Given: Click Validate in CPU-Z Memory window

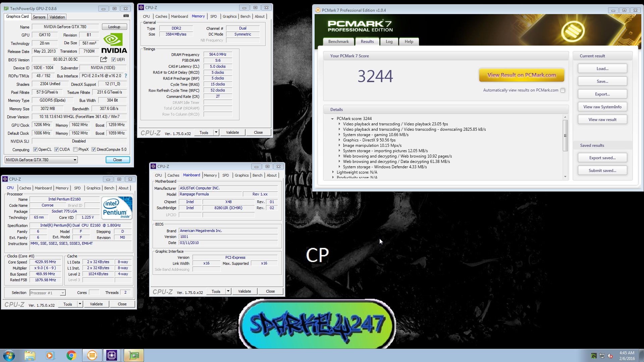Looking at the screenshot, I should tap(232, 132).
